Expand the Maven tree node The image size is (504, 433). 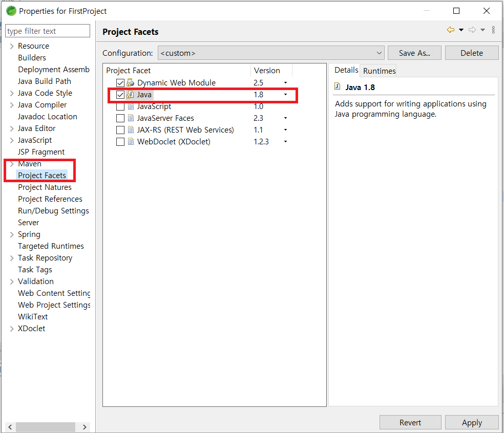coord(12,164)
